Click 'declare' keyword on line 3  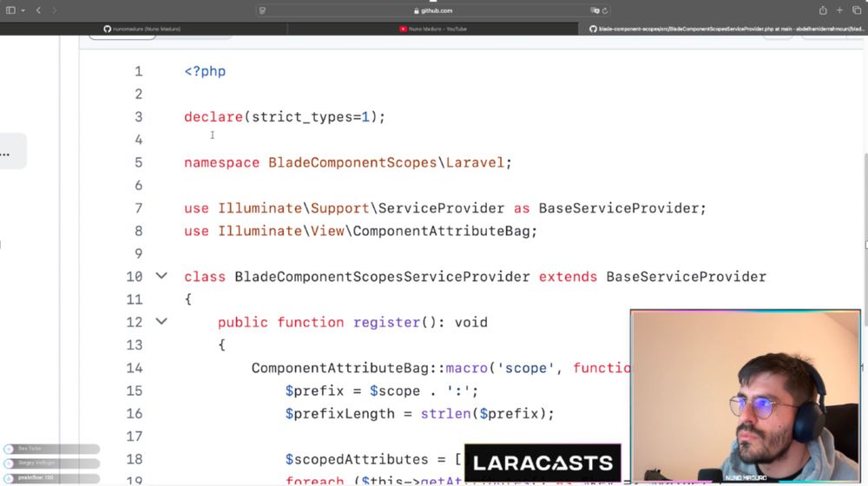click(214, 117)
